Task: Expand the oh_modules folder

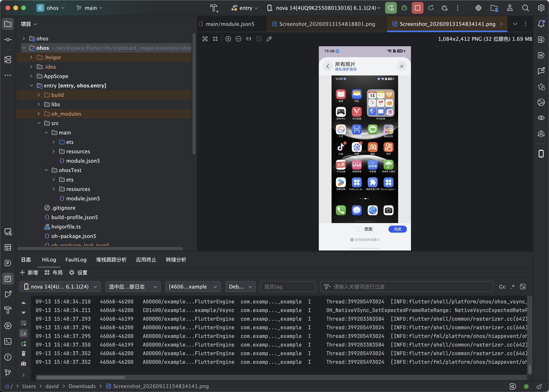Action: [39, 114]
